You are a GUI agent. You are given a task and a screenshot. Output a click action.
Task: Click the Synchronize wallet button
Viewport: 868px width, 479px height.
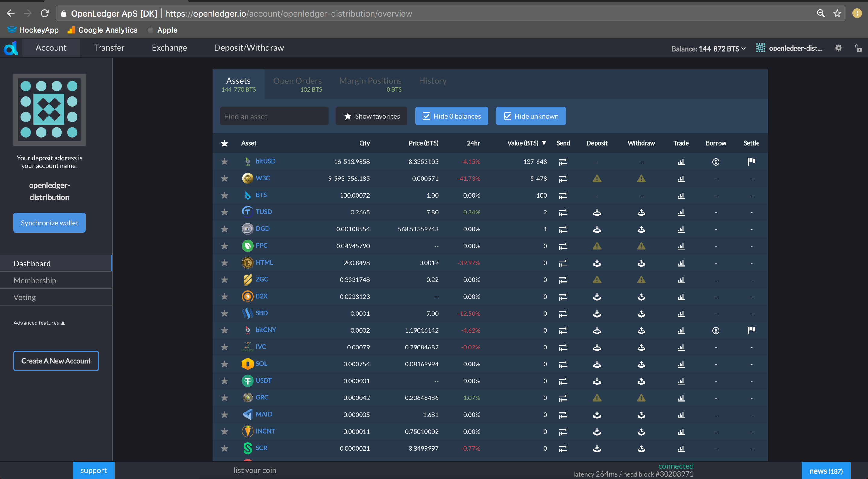point(49,223)
